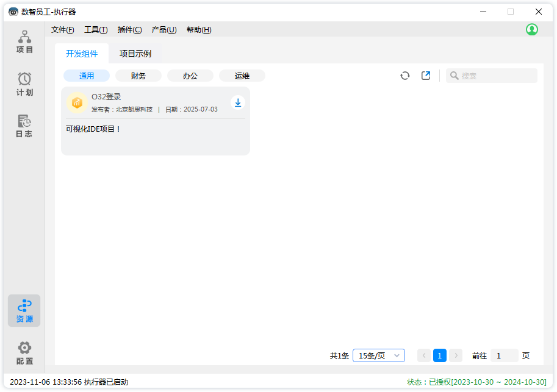Open the 日志 panel in the sidebar
Image resolution: width=557 pixels, height=392 pixels.
24,127
